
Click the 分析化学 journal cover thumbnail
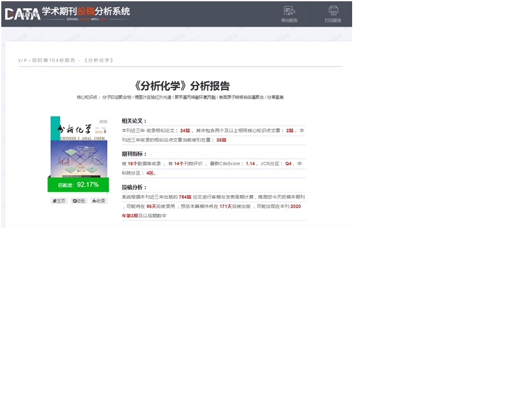coord(79,146)
